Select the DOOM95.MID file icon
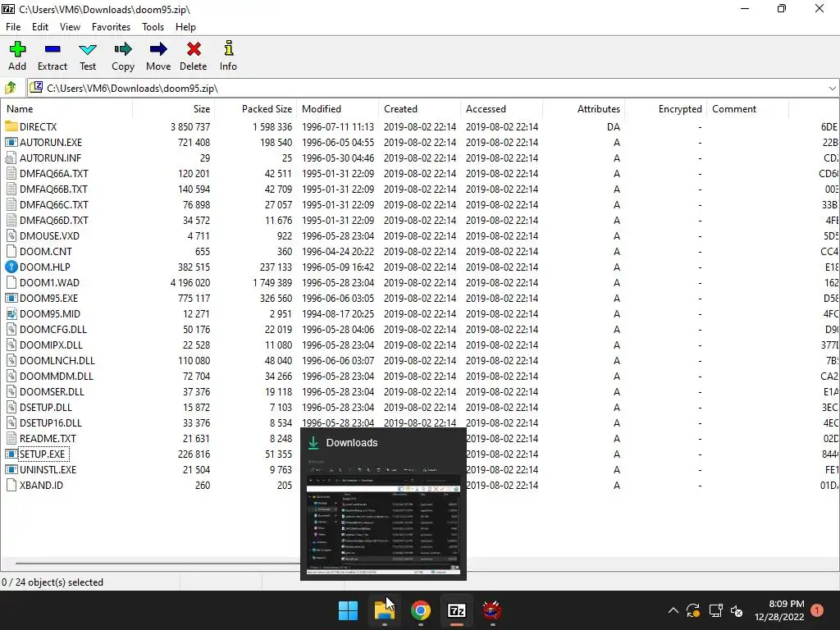840x630 pixels. click(x=11, y=313)
